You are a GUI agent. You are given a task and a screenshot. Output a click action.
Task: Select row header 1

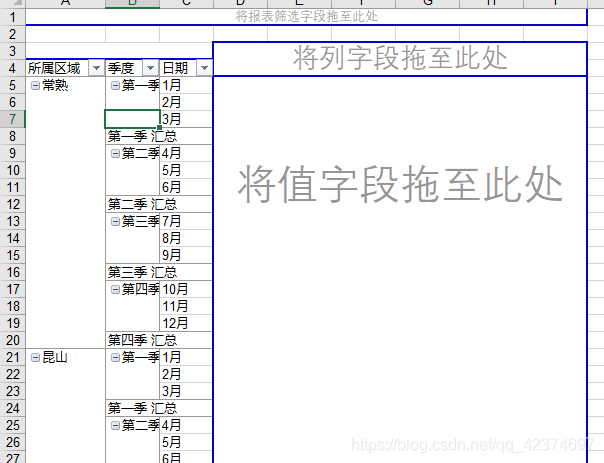pyautogui.click(x=12, y=17)
